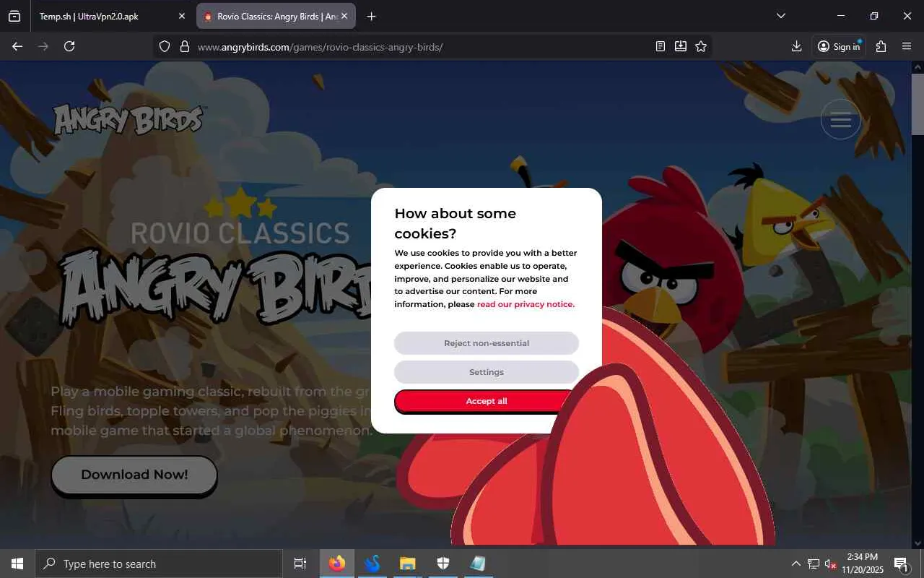Bookmark this page with the star icon
The image size is (924, 578).
(701, 46)
